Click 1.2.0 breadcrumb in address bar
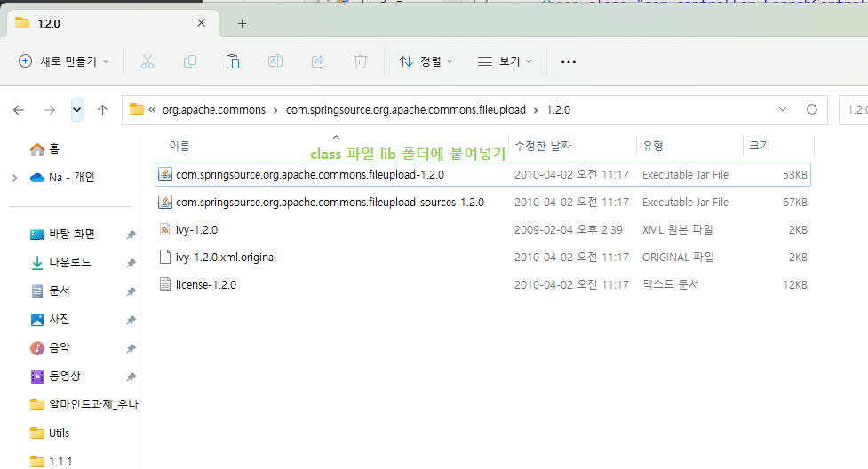 tap(558, 109)
